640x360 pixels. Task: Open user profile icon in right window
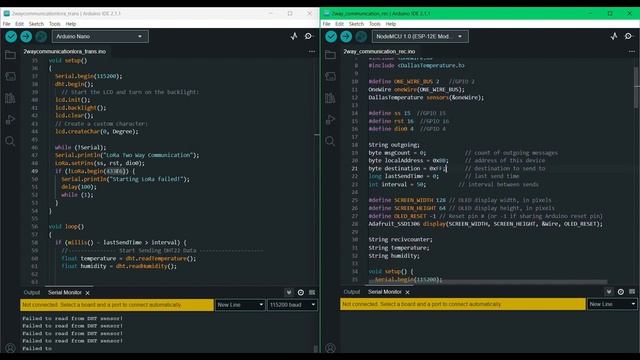click(330, 348)
